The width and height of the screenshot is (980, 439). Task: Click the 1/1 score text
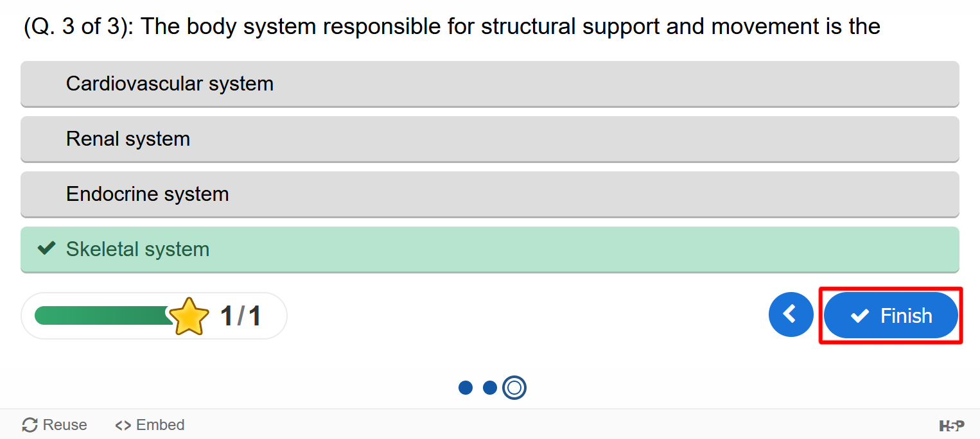241,316
